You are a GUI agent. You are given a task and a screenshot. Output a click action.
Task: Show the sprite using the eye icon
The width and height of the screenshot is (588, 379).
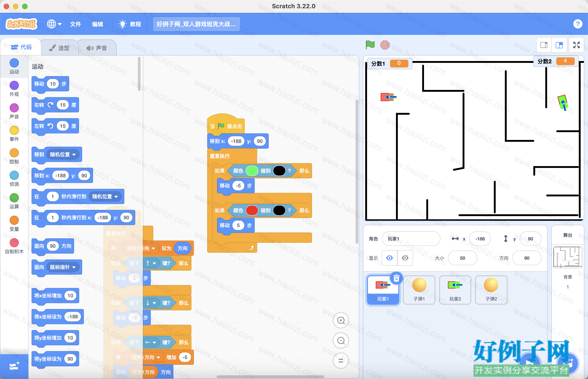click(x=390, y=258)
